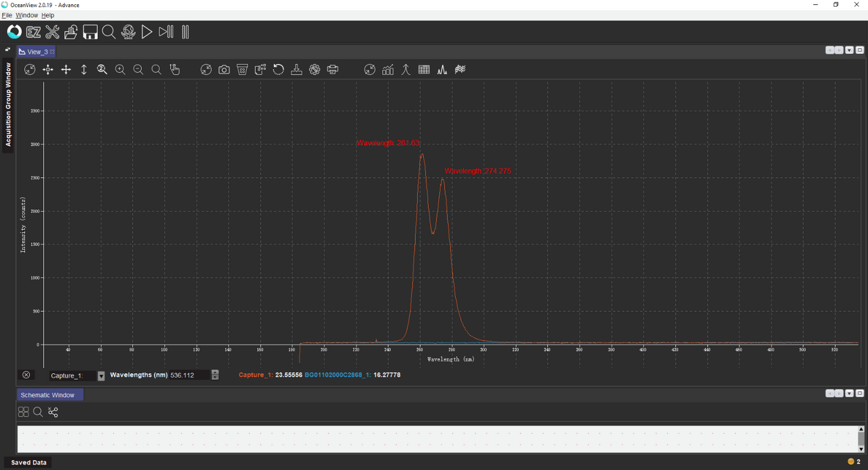
Task: Increment the Wavelengths stepper arrows
Action: tap(215, 373)
